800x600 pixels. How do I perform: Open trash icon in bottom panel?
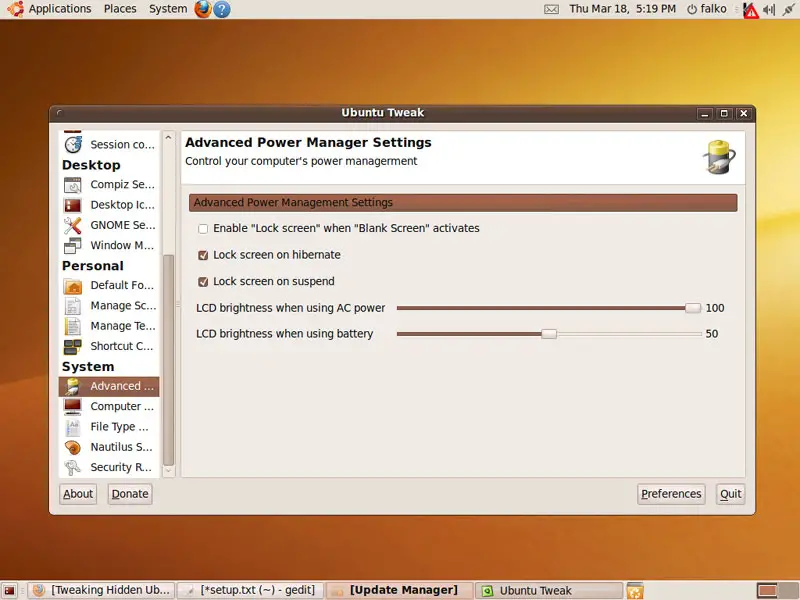635,591
